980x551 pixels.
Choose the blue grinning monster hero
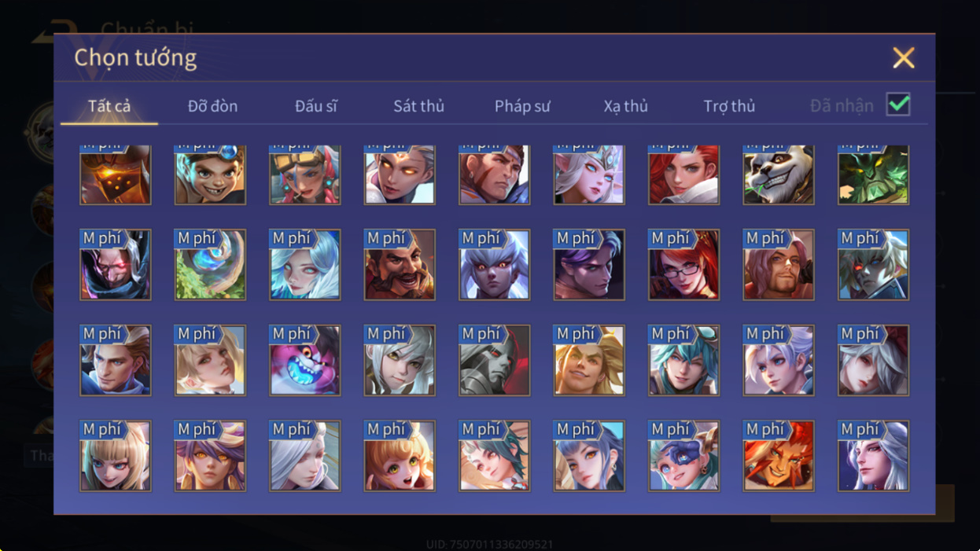click(x=304, y=360)
